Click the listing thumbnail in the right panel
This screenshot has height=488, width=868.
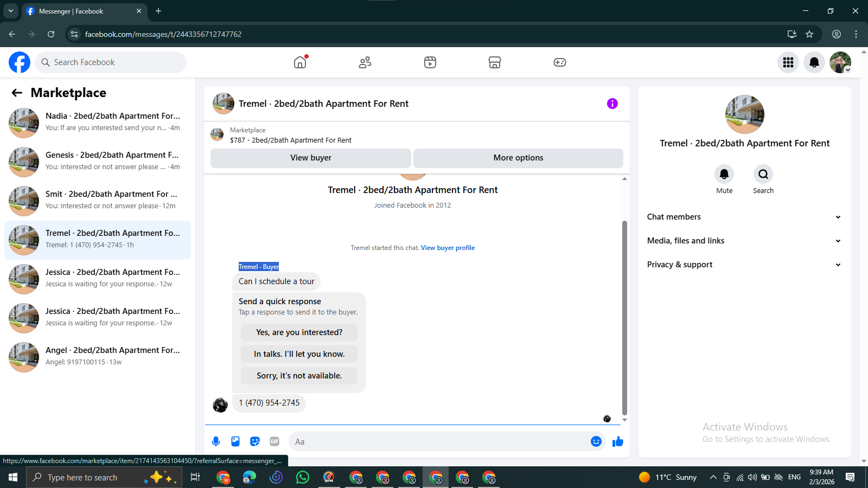tap(745, 114)
